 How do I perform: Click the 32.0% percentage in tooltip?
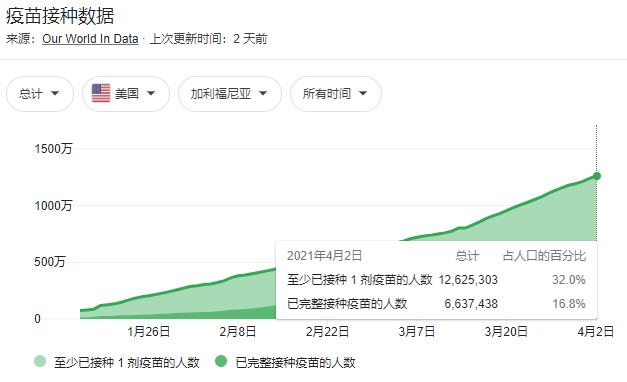pyautogui.click(x=569, y=280)
